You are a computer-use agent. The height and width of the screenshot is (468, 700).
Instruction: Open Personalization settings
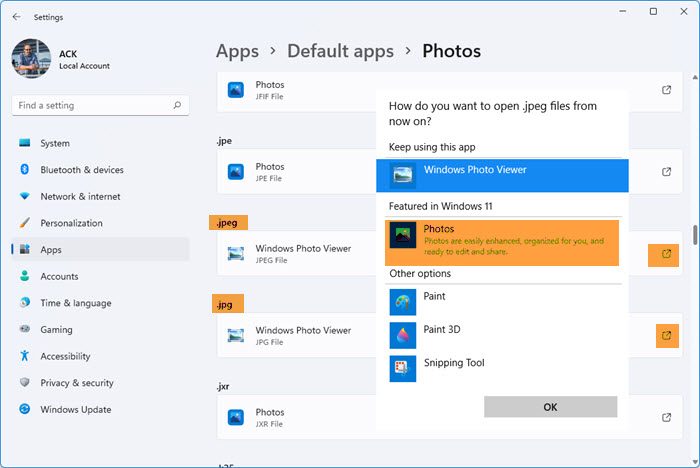[71, 223]
